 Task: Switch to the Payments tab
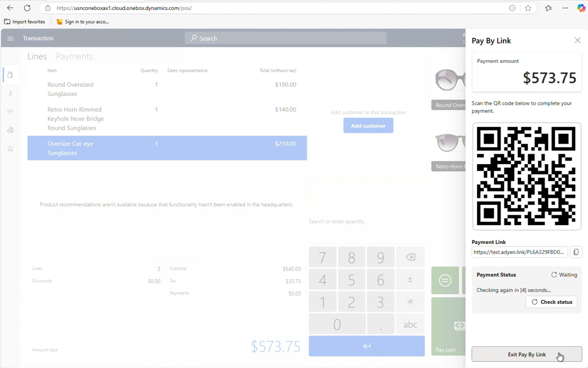[x=74, y=56]
